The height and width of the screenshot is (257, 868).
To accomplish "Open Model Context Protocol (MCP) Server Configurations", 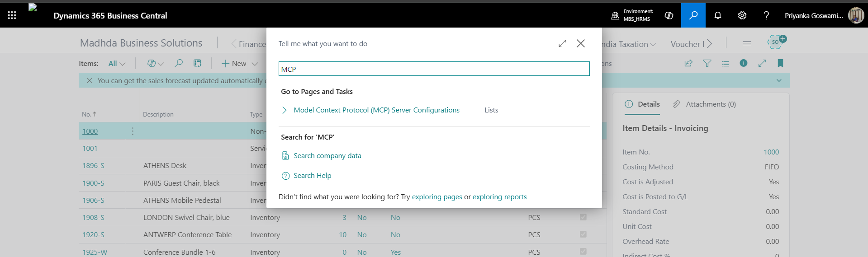I will [x=376, y=110].
